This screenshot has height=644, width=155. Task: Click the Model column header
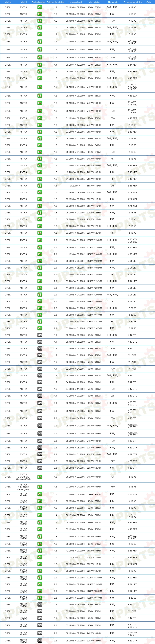[24, 2]
